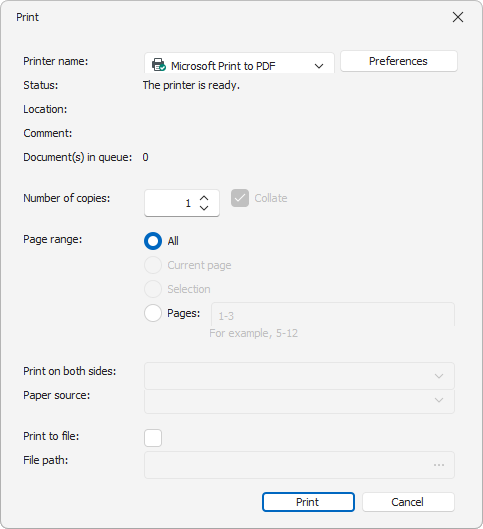Click the File path browse ellipsis
The height and width of the screenshot is (529, 483).
point(439,465)
